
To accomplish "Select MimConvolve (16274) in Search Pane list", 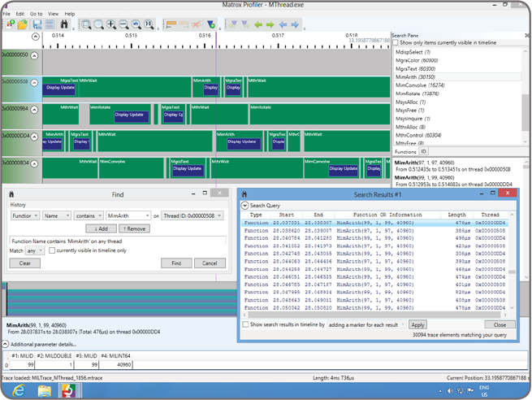I will (x=420, y=85).
